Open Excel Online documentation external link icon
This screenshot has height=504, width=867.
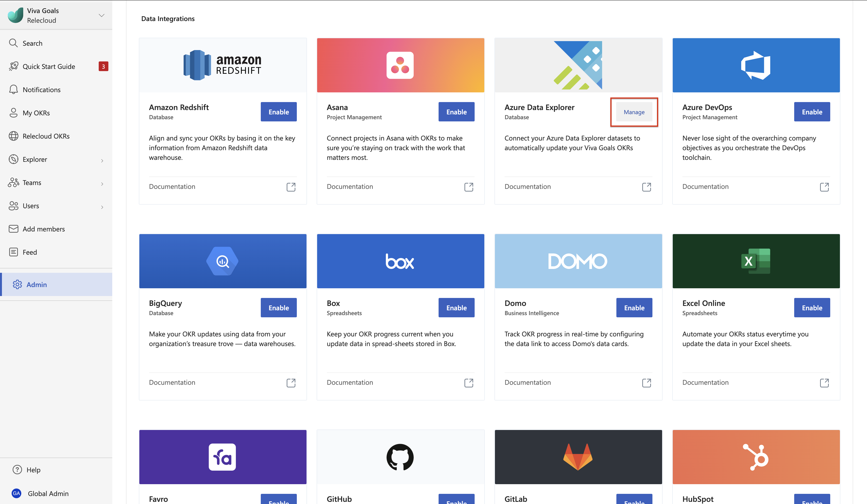coord(824,383)
